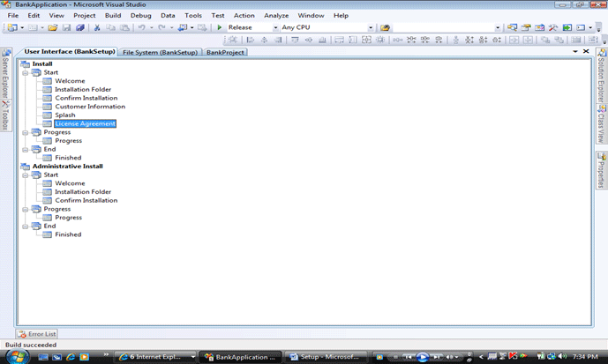The width and height of the screenshot is (608, 364).
Task: Open the Toolbox side panel
Action: 5,115
